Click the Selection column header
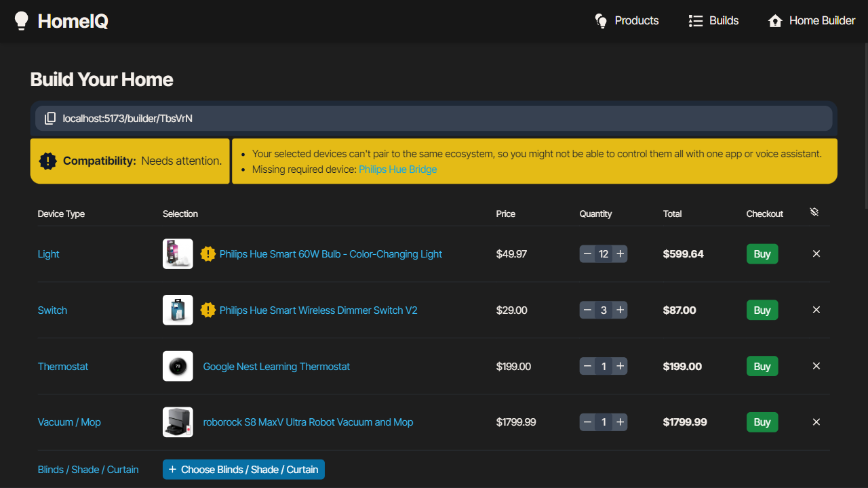Screen dimensions: 868x488 [x=180, y=213]
